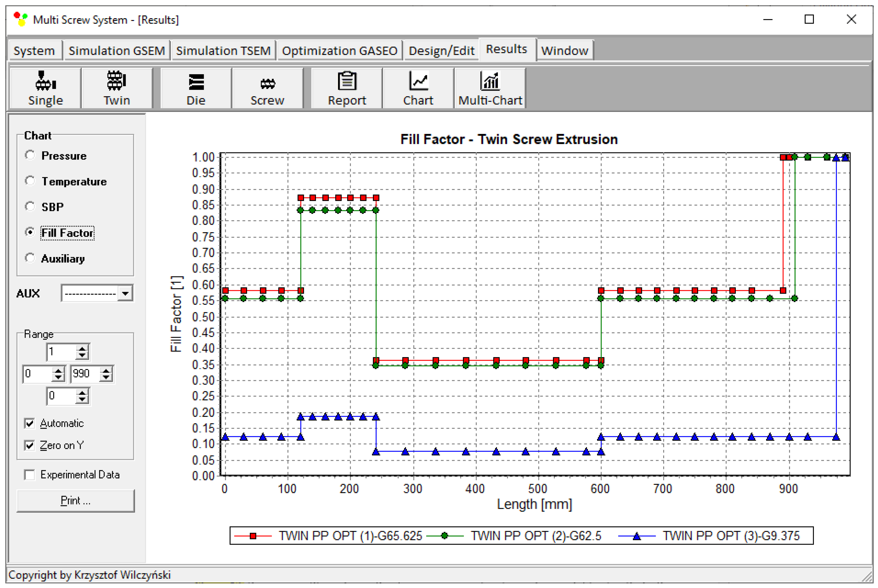Uncheck the Automatic range checkbox
The width and height of the screenshot is (878, 588).
(x=29, y=423)
